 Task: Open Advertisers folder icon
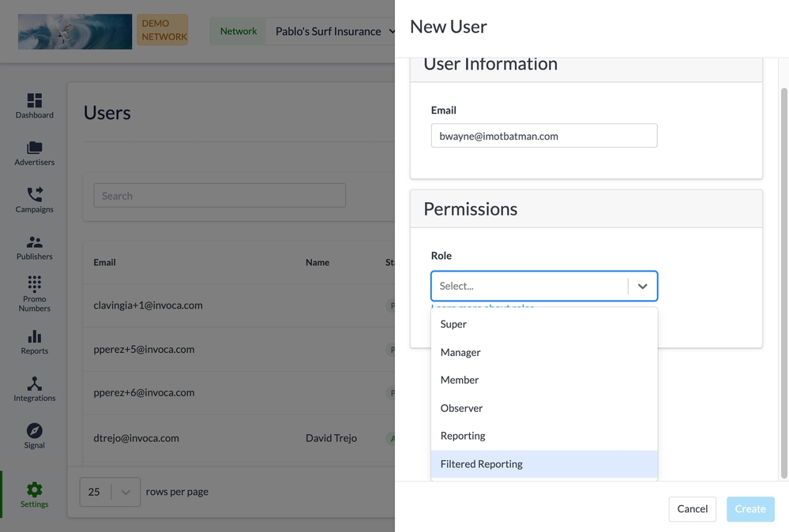click(35, 148)
